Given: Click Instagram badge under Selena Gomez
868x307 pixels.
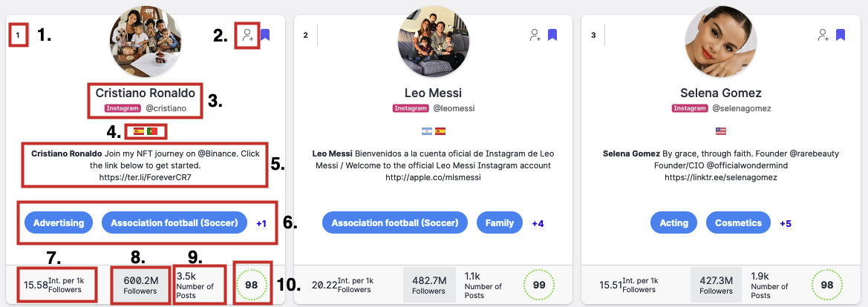Looking at the screenshot, I should [690, 108].
